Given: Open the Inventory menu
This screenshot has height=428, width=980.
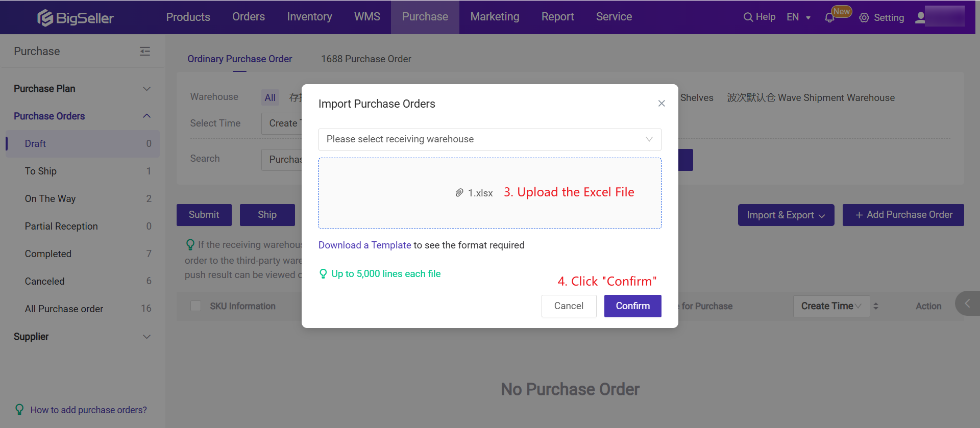Looking at the screenshot, I should pos(309,17).
